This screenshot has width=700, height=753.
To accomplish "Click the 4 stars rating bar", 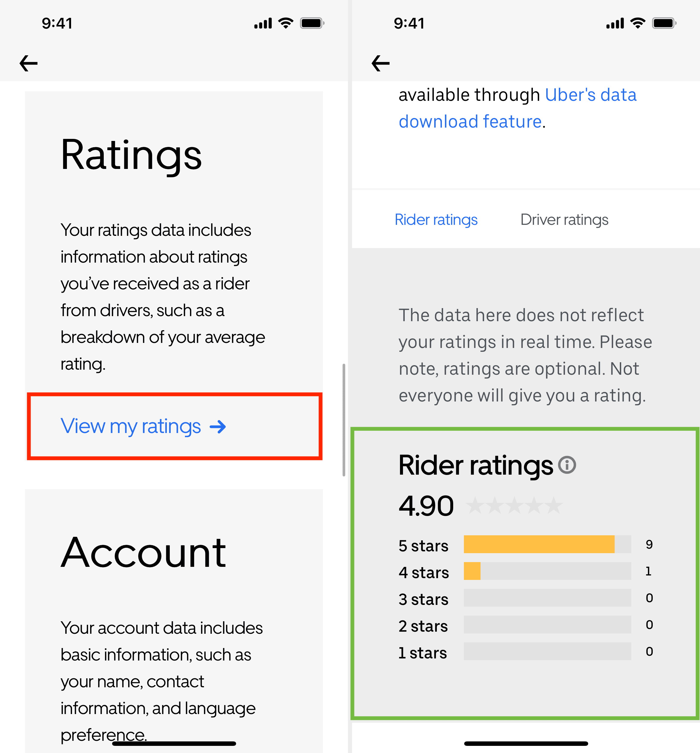I will (x=547, y=571).
